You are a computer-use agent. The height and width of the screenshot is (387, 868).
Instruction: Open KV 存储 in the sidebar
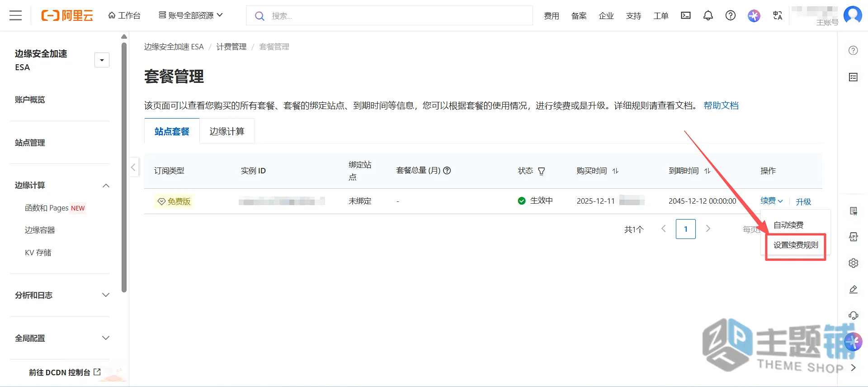(38, 253)
